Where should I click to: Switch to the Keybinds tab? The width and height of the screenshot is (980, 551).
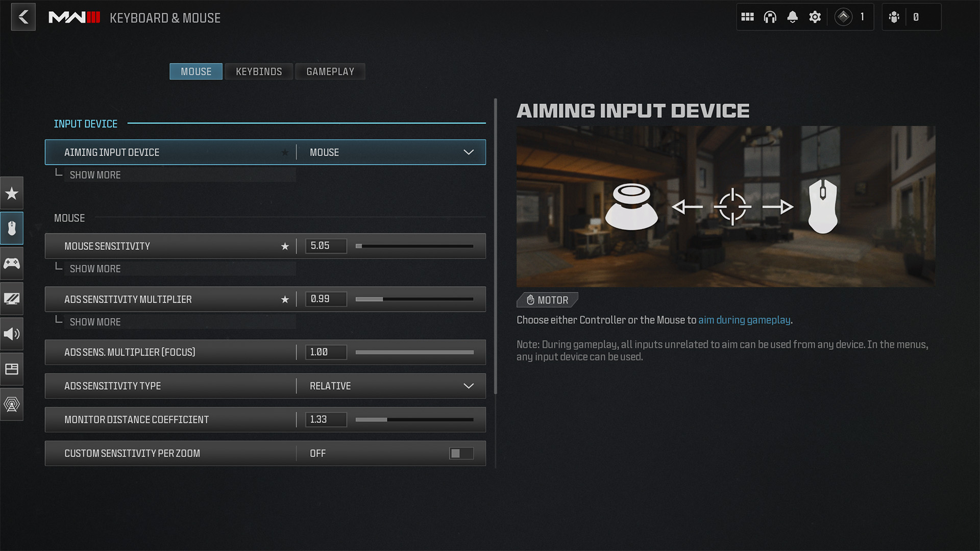coord(259,71)
